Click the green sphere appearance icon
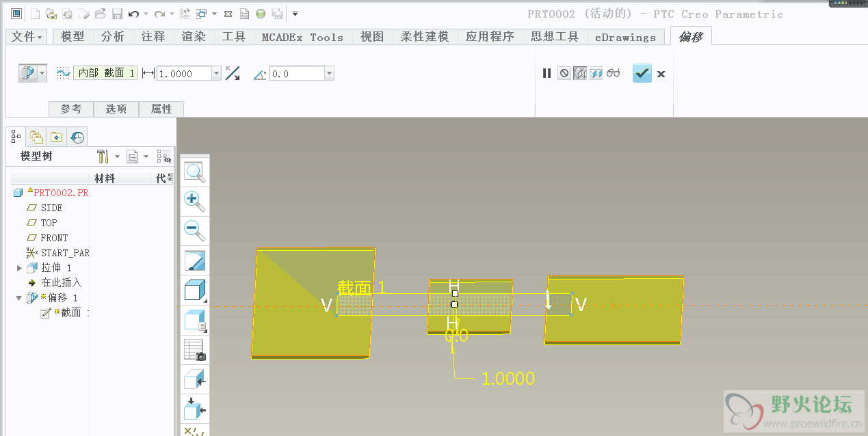Viewport: 868px width, 436px height. [261, 14]
